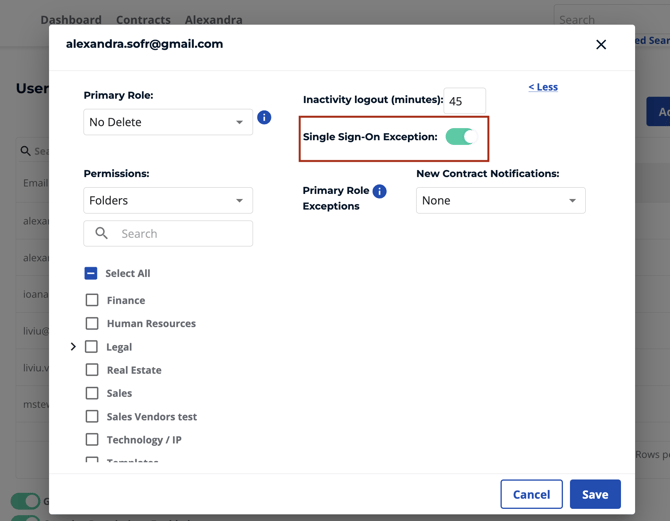Viewport: 670px width, 521px height.
Task: Click info icon beside Primary Role Exceptions
Action: pos(379,191)
